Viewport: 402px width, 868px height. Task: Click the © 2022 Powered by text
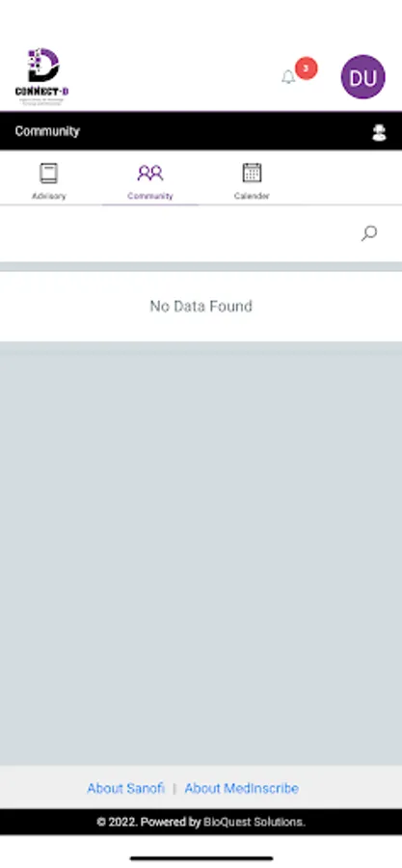point(148,822)
